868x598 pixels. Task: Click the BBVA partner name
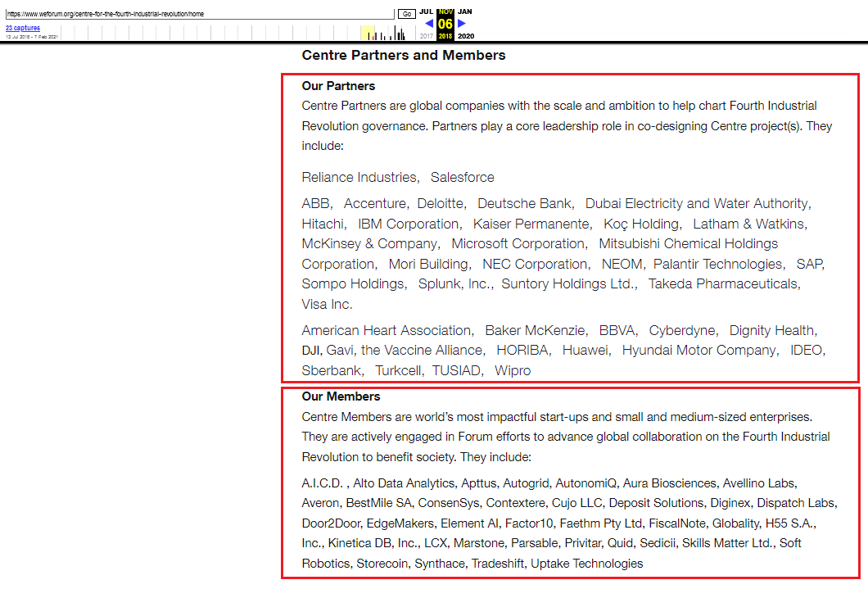(x=617, y=331)
